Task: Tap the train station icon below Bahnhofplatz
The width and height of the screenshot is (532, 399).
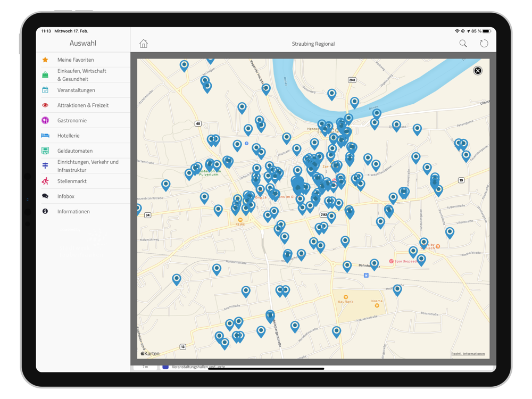Action: [366, 276]
